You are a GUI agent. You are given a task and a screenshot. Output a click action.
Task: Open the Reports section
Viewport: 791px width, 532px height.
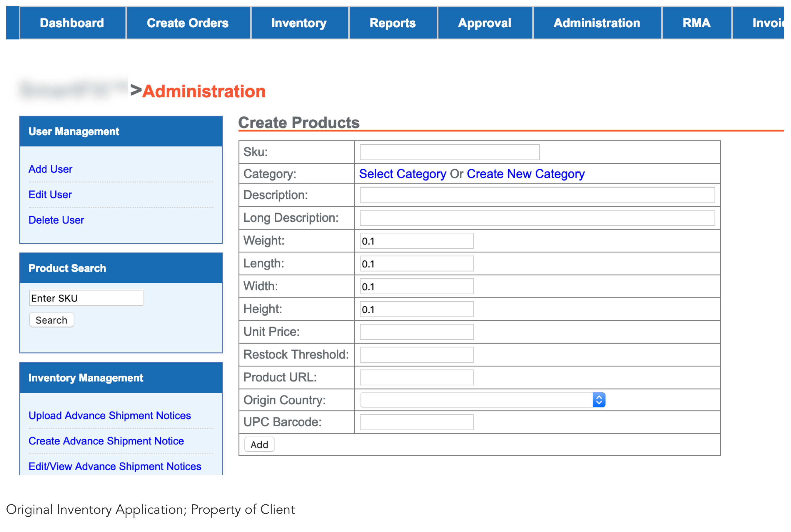click(x=393, y=23)
